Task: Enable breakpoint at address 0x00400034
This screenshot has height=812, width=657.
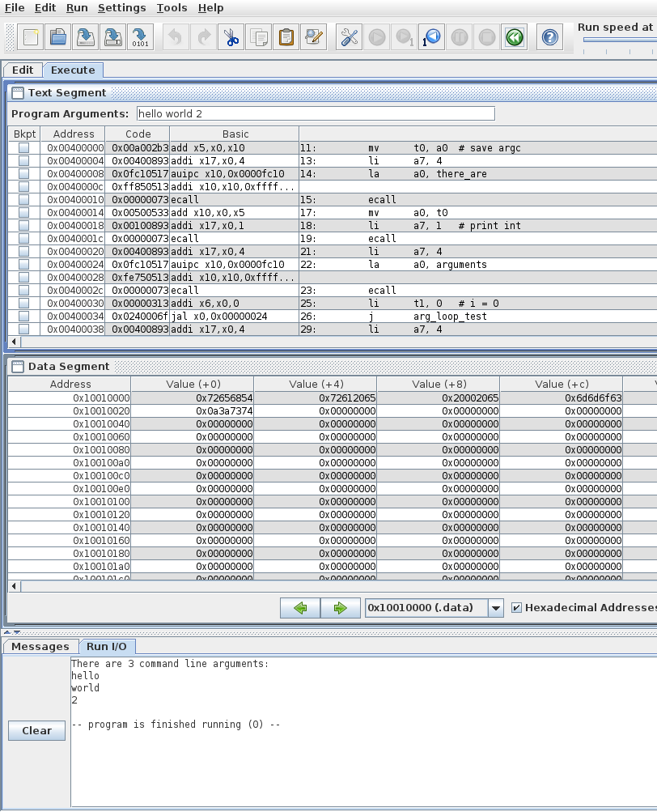Action: pyautogui.click(x=23, y=317)
